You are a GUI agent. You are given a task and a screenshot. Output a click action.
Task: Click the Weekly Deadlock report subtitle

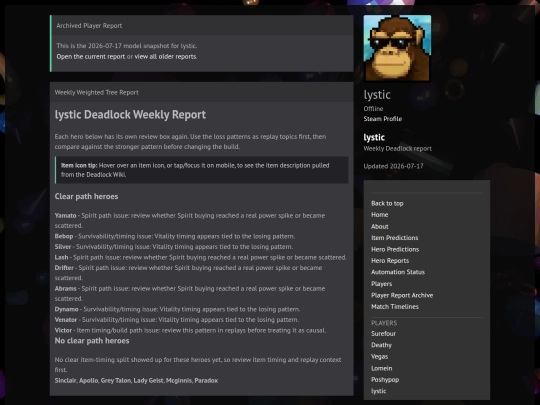[397, 148]
